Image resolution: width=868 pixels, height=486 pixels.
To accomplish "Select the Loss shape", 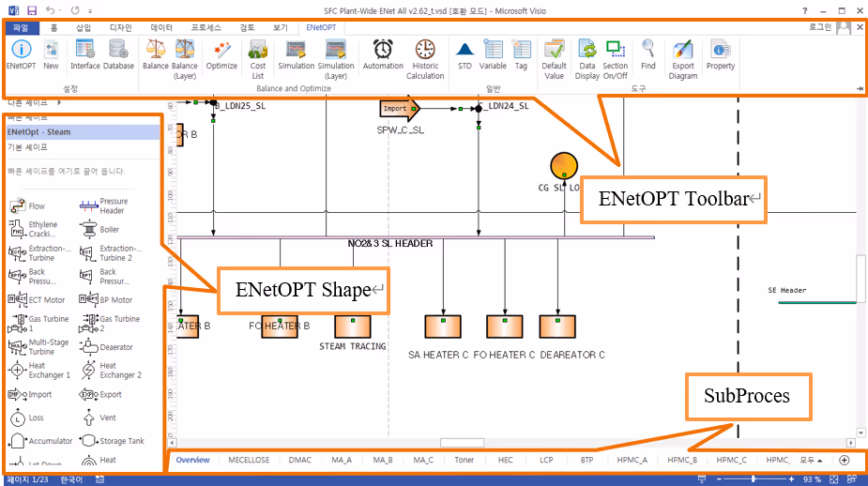I will click(26, 418).
